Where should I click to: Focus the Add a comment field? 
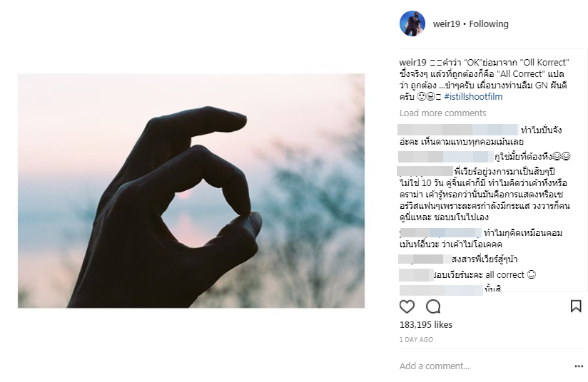(x=484, y=366)
